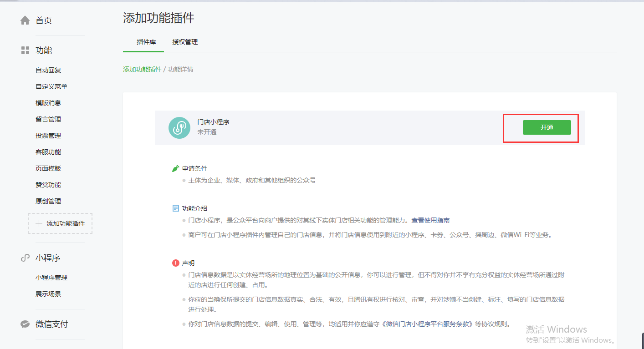
Task: Click the dashed 添加功能插件 button
Action: tap(60, 223)
